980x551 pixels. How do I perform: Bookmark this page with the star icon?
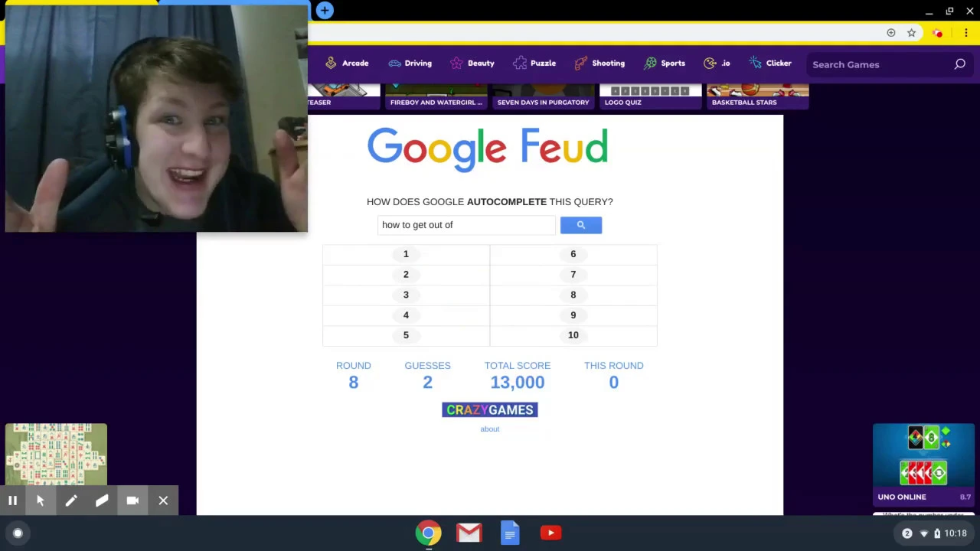pyautogui.click(x=911, y=33)
